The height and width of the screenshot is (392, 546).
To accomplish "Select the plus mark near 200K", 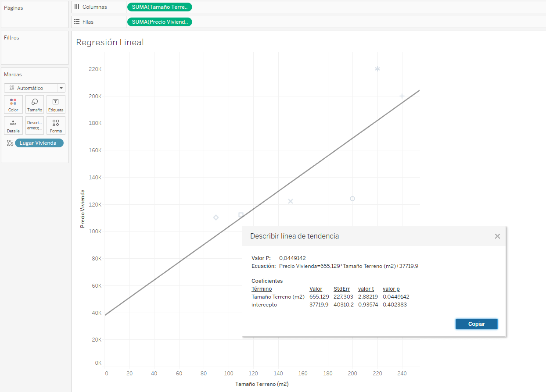I will tap(402, 96).
